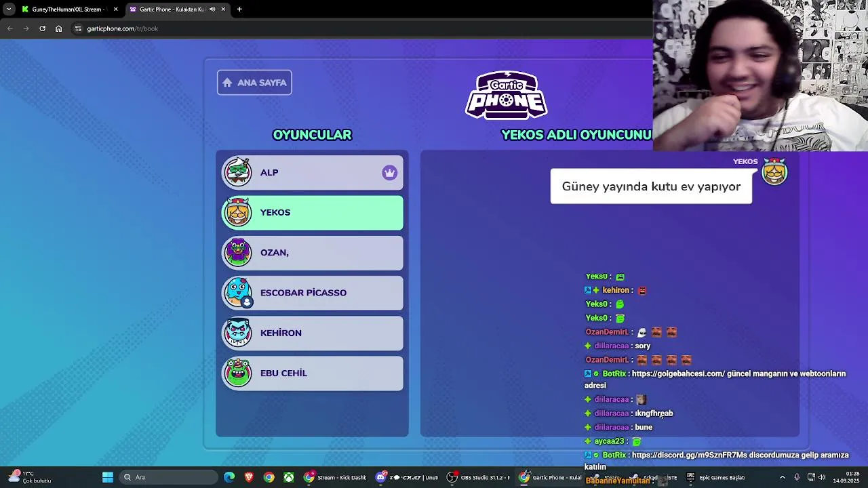This screenshot has width=868, height=488.
Task: Click the 'Güney yayında kutu ev yapıyor' bubble
Action: pos(651,186)
